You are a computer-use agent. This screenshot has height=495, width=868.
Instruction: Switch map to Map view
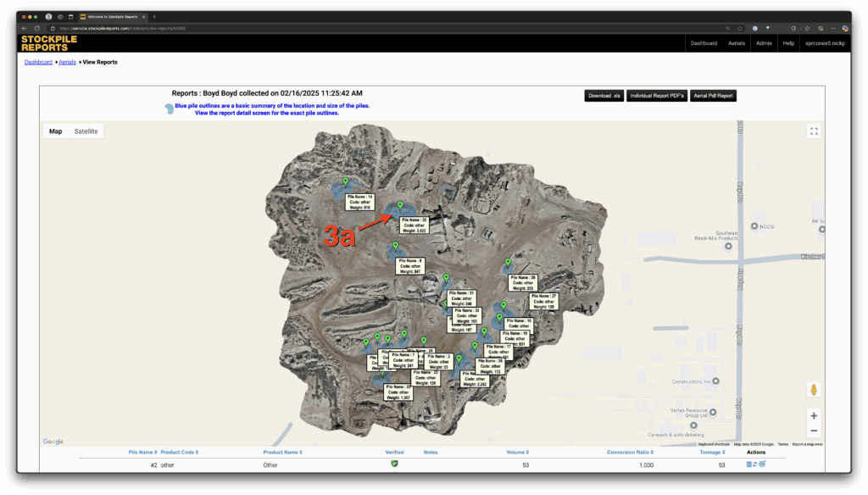tap(56, 131)
